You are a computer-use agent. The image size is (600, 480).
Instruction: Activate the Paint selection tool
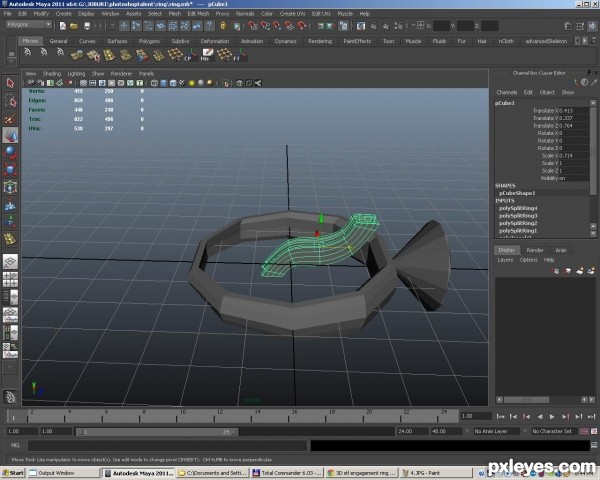10,119
